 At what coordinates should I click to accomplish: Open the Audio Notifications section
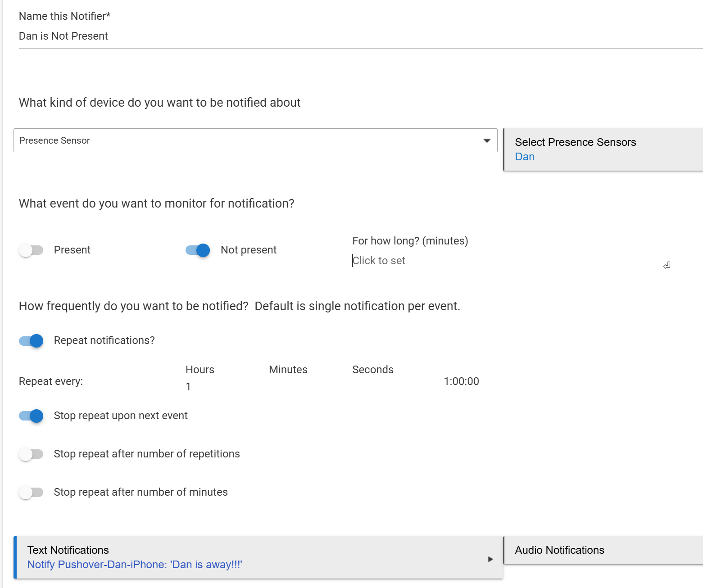603,550
